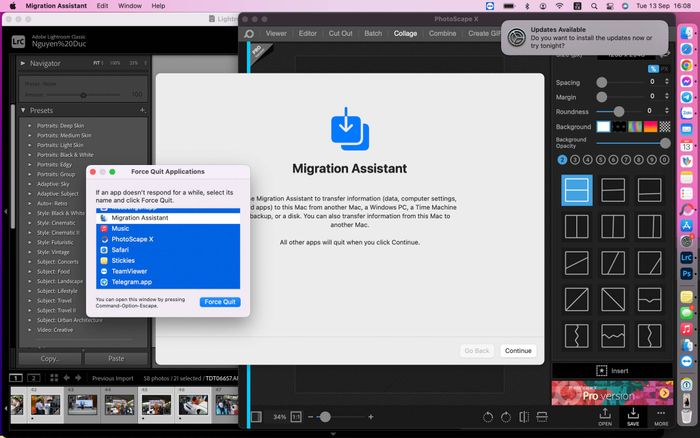
Task: Click the Updates Available notification
Action: (584, 38)
